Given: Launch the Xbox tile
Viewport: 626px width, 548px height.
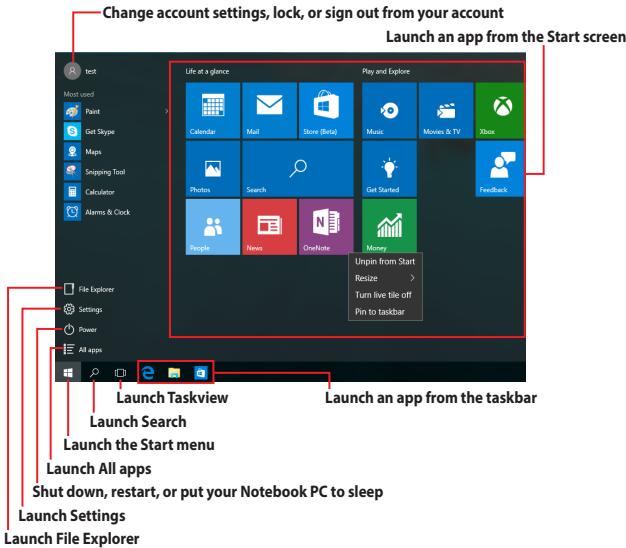Looking at the screenshot, I should click(x=499, y=110).
